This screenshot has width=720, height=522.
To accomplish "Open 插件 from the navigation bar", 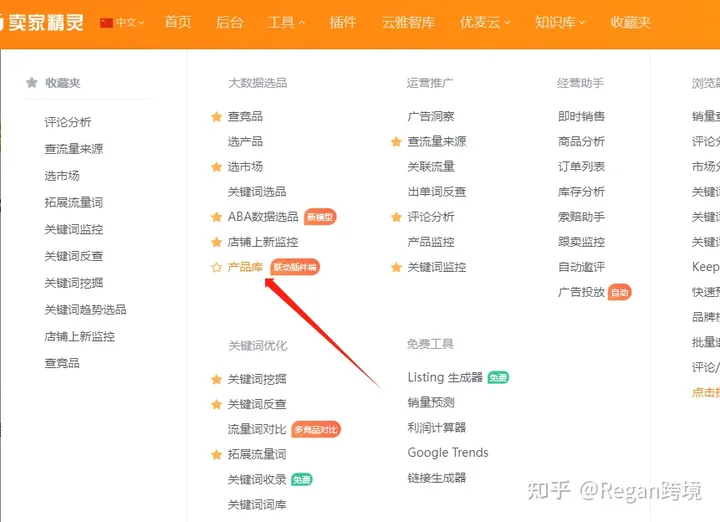I will [343, 22].
